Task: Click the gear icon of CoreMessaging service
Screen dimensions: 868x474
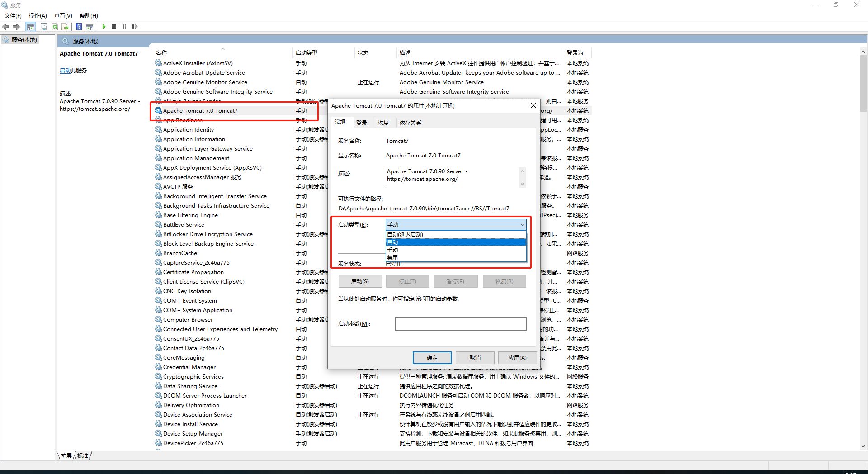Action: click(x=158, y=357)
